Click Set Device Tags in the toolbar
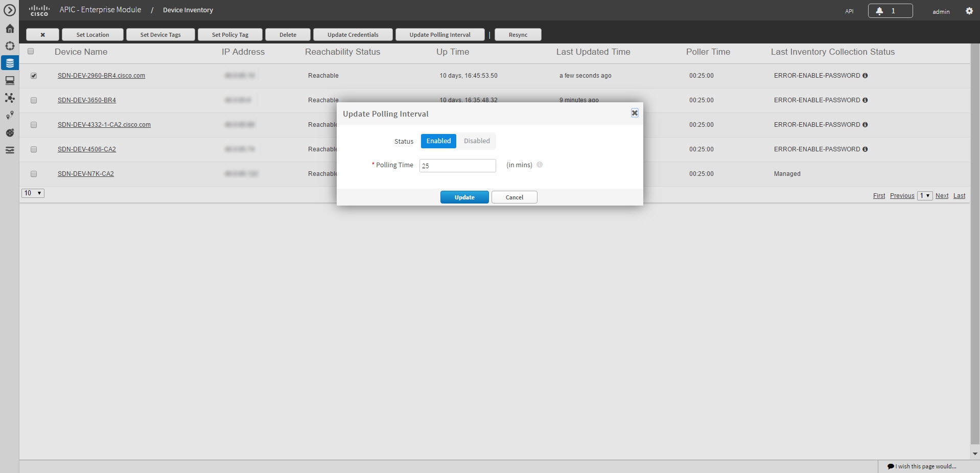Screen dimensions: 980x473 (x=160, y=34)
